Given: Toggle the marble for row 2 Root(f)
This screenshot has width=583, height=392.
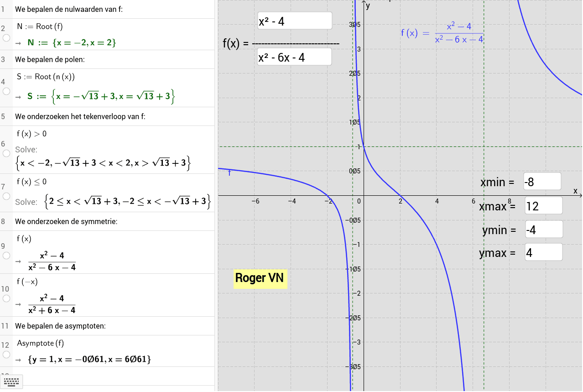Looking at the screenshot, I should pyautogui.click(x=6, y=38).
